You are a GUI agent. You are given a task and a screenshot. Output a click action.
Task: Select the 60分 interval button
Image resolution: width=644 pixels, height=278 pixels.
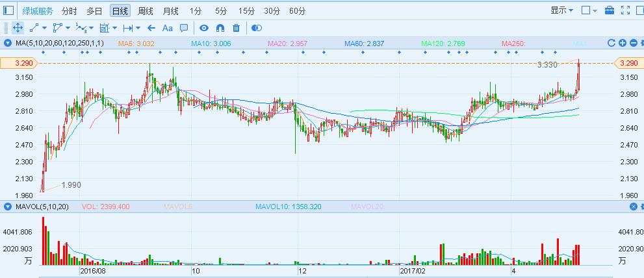[x=297, y=11]
